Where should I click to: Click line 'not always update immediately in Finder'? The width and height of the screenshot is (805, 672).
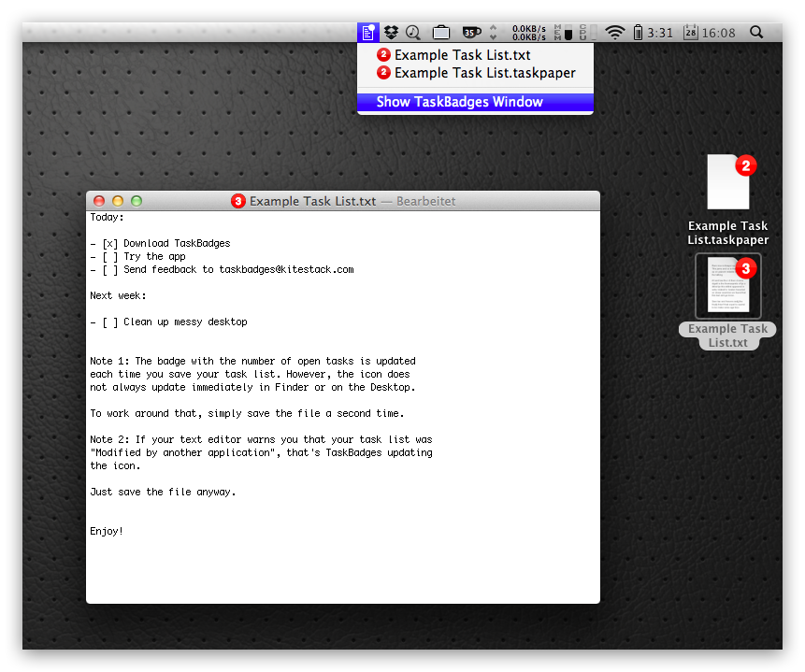(252, 387)
